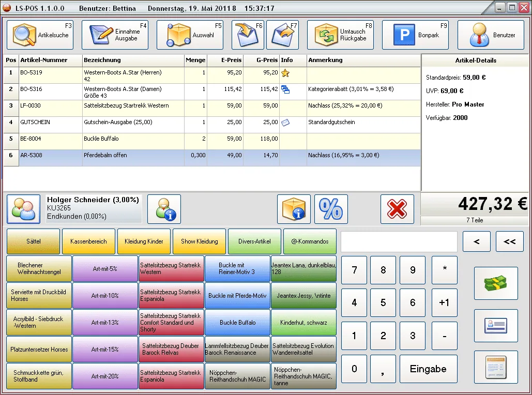Open Einnahme Ausgabe (F4)
532x395 pixels.
[x=115, y=35]
